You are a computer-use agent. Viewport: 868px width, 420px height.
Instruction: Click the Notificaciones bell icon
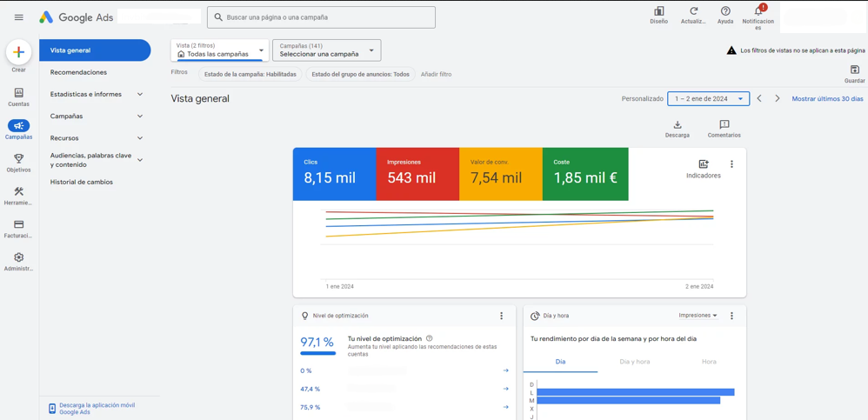point(758,12)
